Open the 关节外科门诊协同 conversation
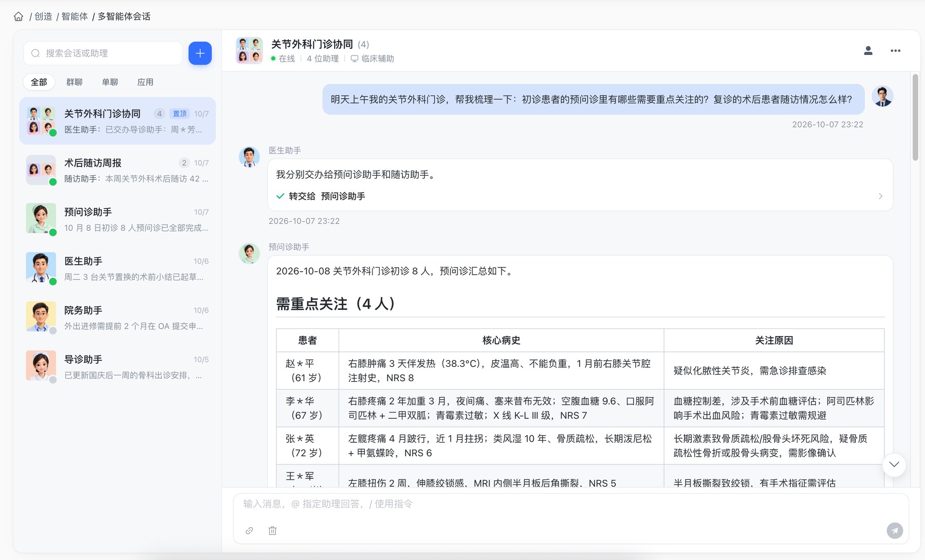Image resolution: width=925 pixels, height=560 pixels. click(x=118, y=121)
